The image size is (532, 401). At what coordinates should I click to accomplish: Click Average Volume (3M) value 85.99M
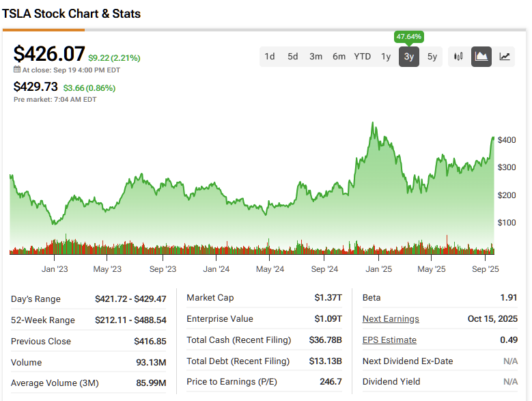tap(151, 383)
